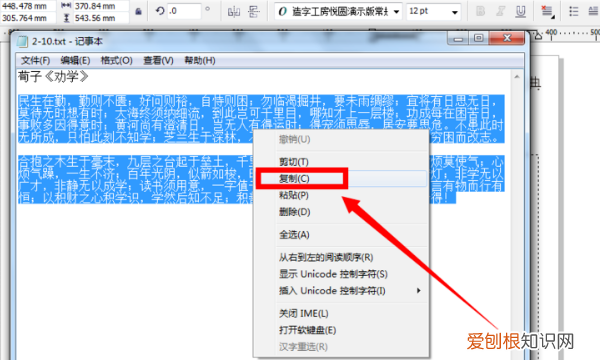
Task: Choose 粘贴(P) from the context menu
Action: pyautogui.click(x=341, y=195)
